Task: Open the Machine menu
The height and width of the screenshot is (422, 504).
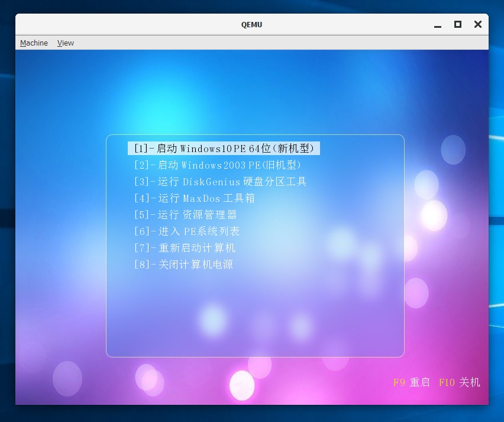Action: (34, 43)
